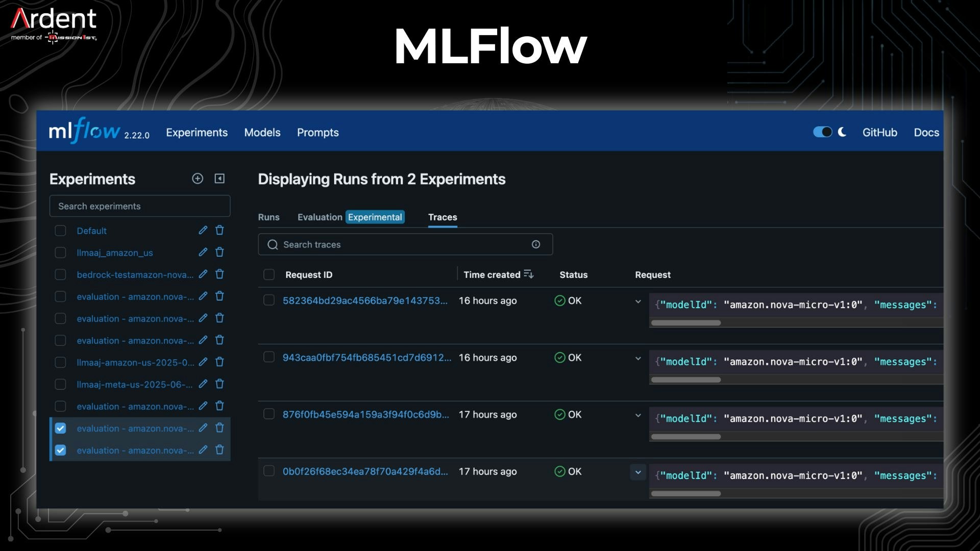980x551 pixels.
Task: Select the Traces tab
Action: point(443,217)
